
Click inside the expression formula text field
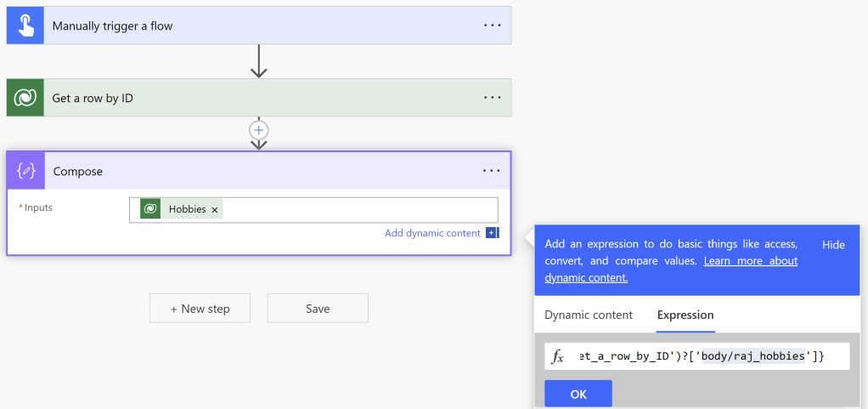(701, 356)
